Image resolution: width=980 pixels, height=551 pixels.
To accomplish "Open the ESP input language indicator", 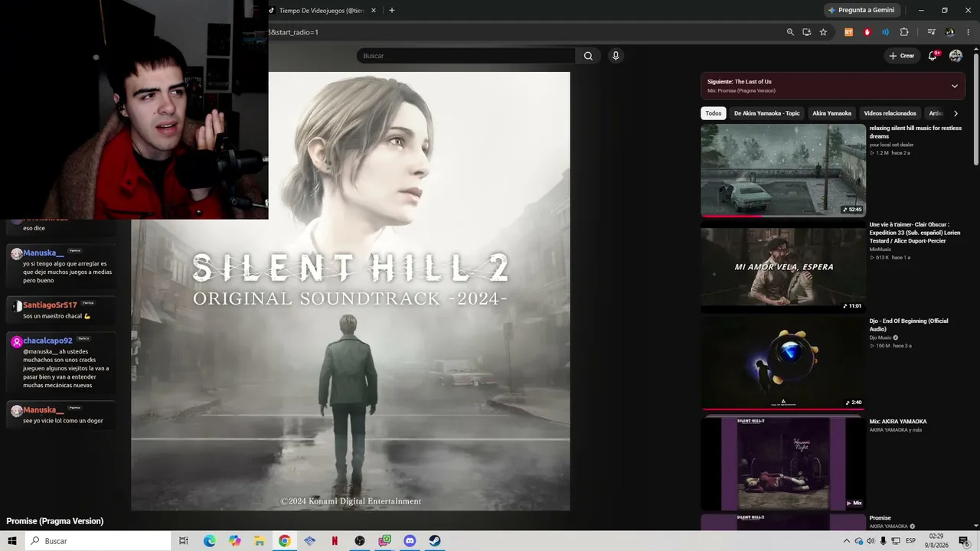I will pyautogui.click(x=912, y=541).
